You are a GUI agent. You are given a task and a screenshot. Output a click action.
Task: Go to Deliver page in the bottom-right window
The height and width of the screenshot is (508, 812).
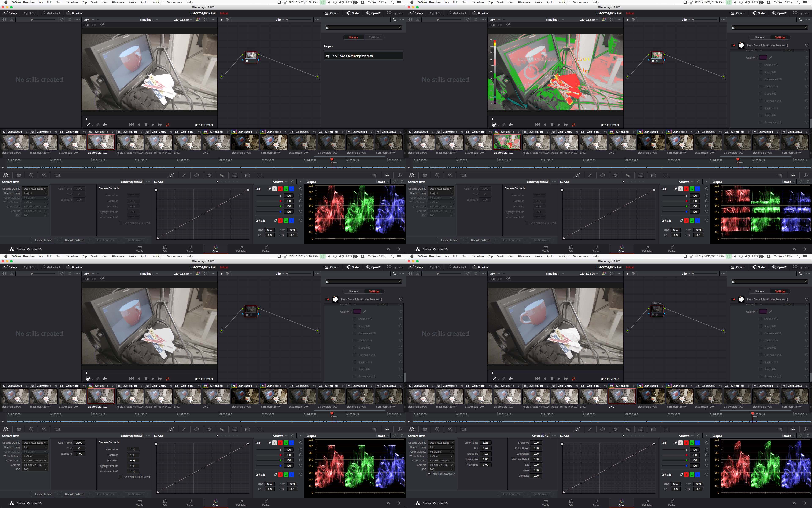coord(672,503)
